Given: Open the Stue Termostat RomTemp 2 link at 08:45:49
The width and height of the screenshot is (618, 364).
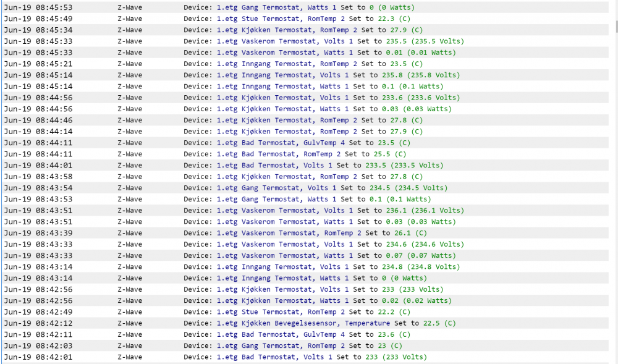Looking at the screenshot, I should pyautogui.click(x=281, y=19).
